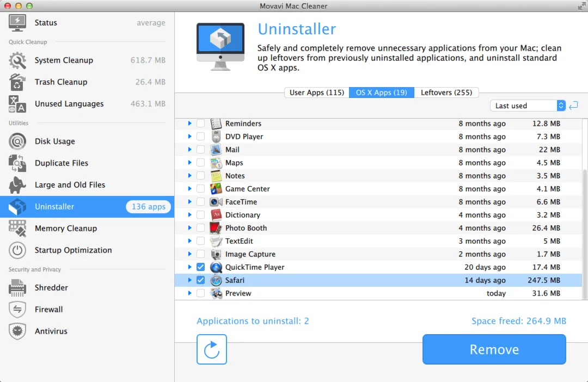
Task: Click the Safari compass icon
Action: tap(216, 280)
